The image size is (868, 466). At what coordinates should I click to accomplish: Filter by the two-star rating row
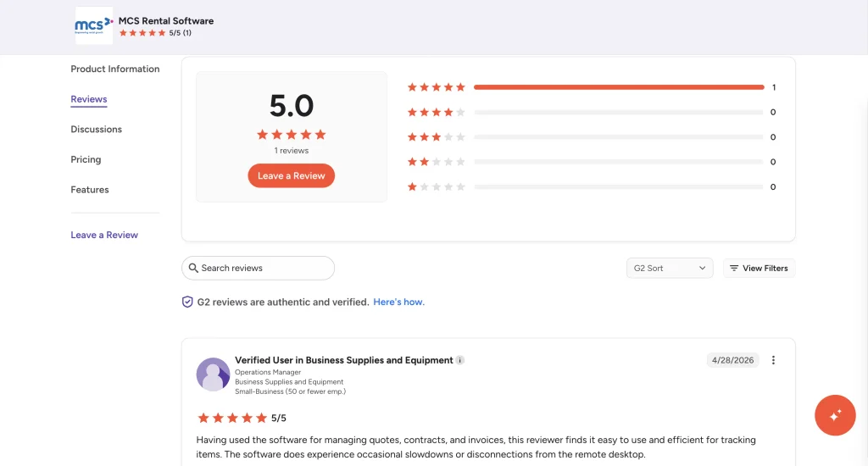591,162
